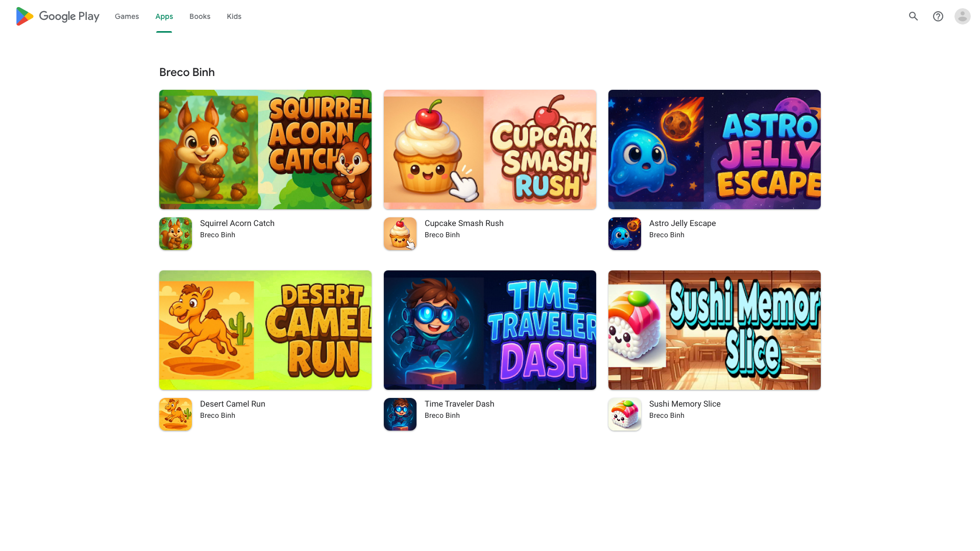
Task: Click Breco Binh under Time Traveler Dash
Action: tap(443, 416)
